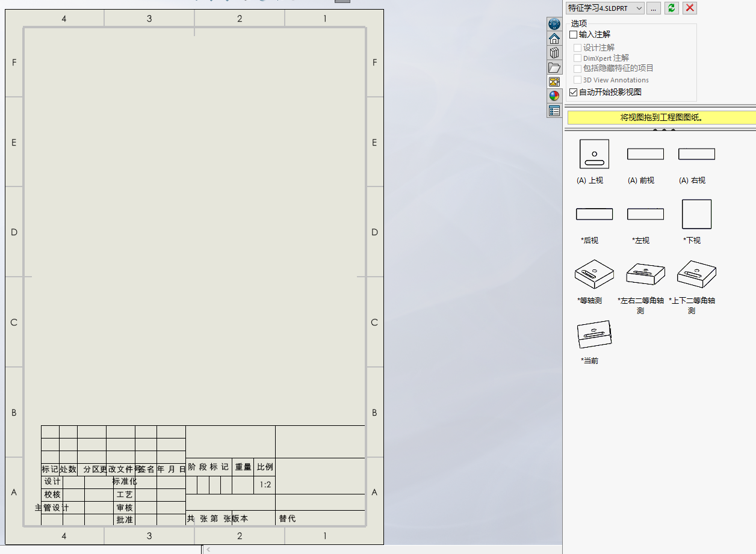Collapse the options pane via the dotted splitter
Viewport: 756px width, 554px height.
pyautogui.click(x=664, y=129)
